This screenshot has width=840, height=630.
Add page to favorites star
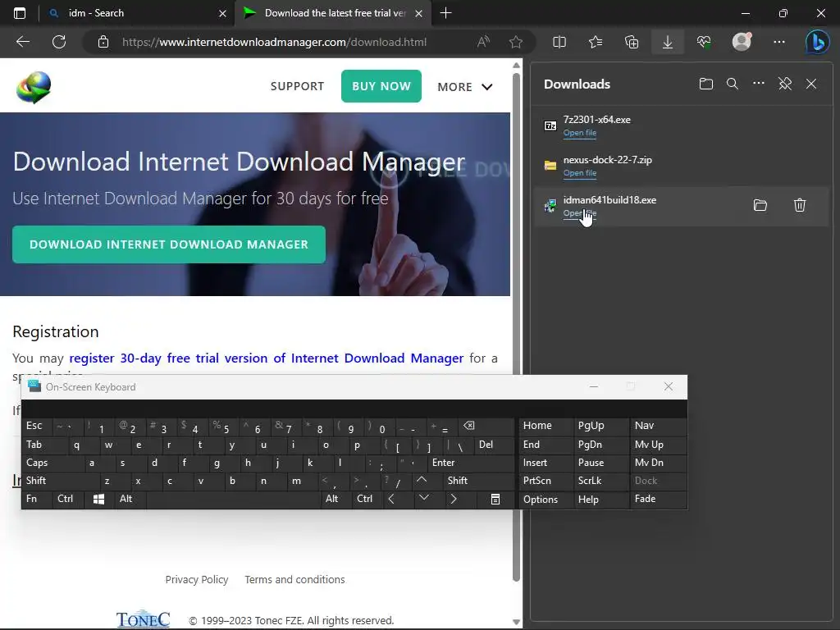[516, 42]
